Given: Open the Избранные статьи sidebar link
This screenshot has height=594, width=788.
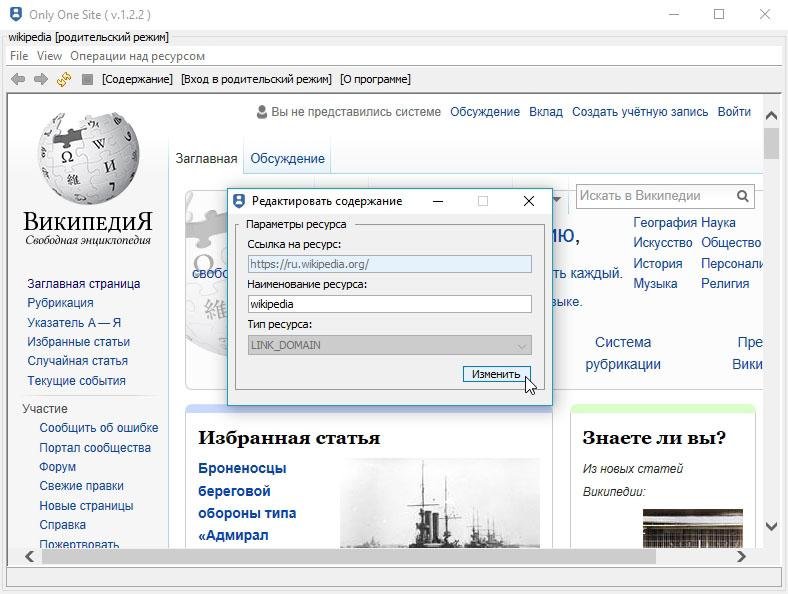Looking at the screenshot, I should 78,342.
